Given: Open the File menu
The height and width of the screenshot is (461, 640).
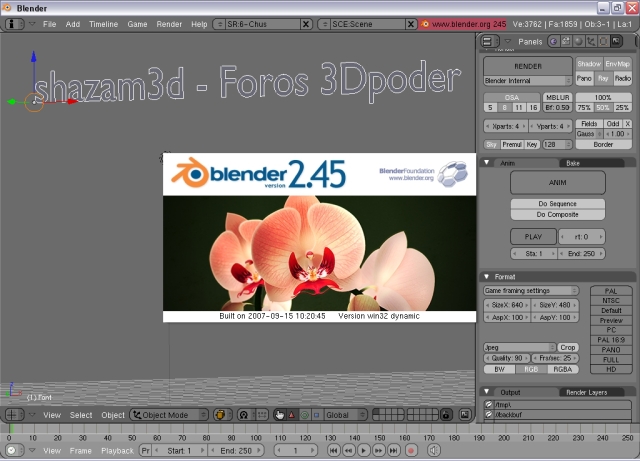Looking at the screenshot, I should [49, 24].
